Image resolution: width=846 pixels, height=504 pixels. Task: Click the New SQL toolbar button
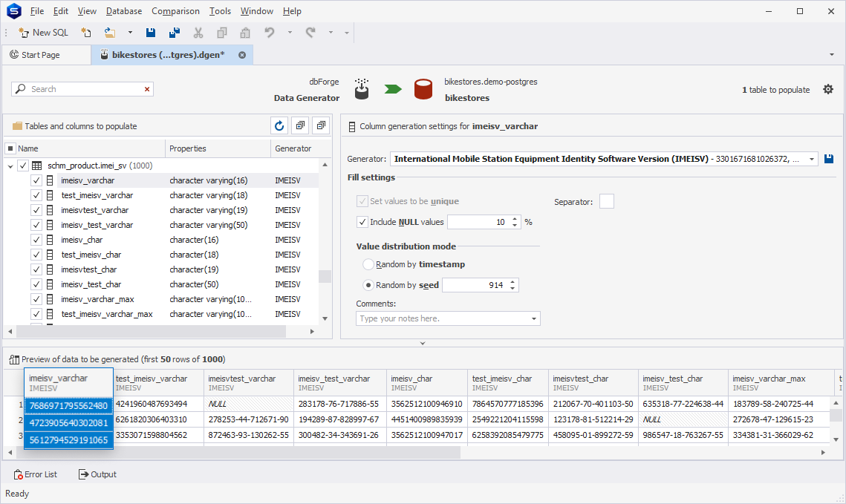[x=43, y=33]
